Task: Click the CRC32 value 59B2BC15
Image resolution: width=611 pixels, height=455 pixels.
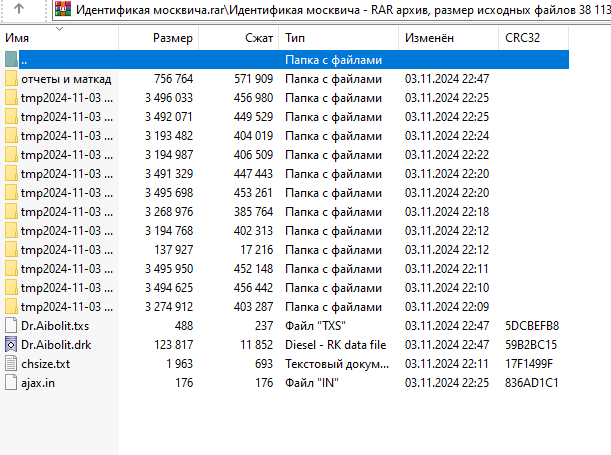Action: tap(531, 345)
